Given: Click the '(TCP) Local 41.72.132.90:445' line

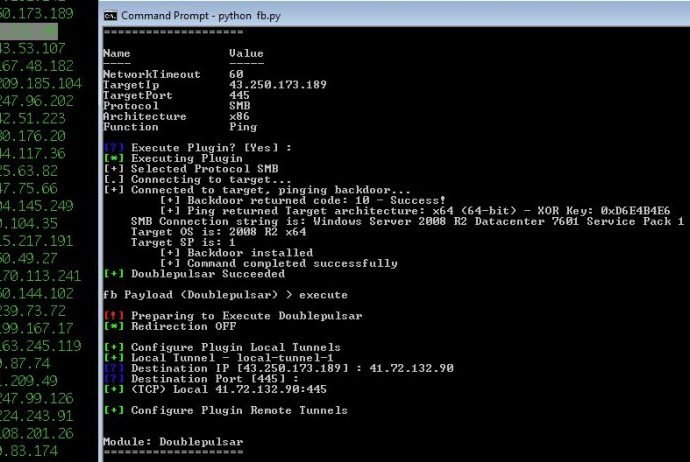Looking at the screenshot, I should 216,389.
